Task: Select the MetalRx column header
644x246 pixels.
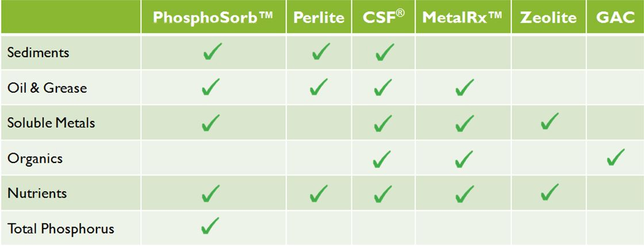Action: [x=463, y=17]
